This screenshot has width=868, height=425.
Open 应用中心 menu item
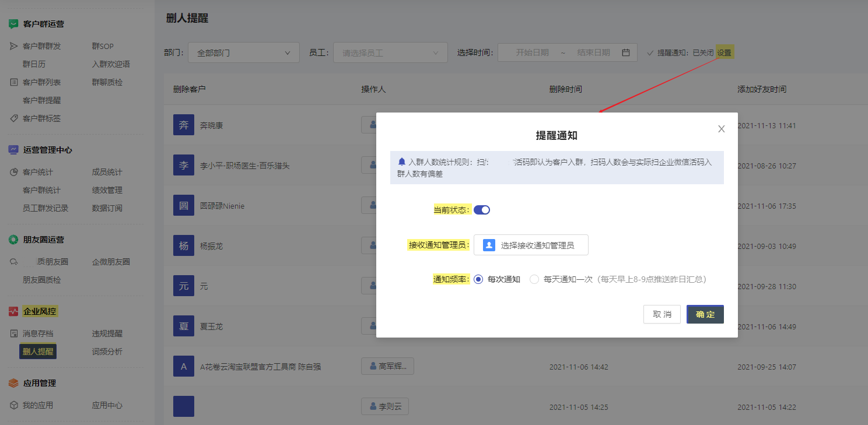tap(107, 405)
